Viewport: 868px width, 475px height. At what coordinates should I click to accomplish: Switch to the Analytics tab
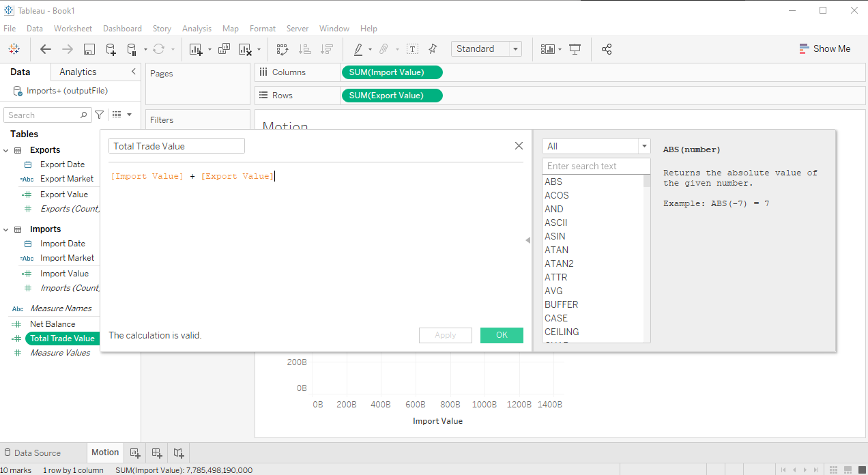(78, 72)
